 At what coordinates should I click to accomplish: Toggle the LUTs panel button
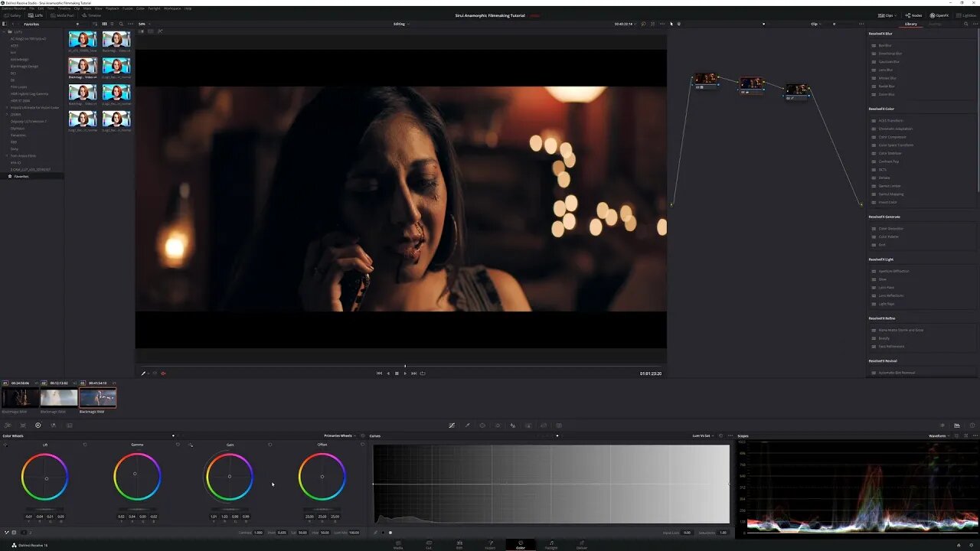pyautogui.click(x=35, y=15)
